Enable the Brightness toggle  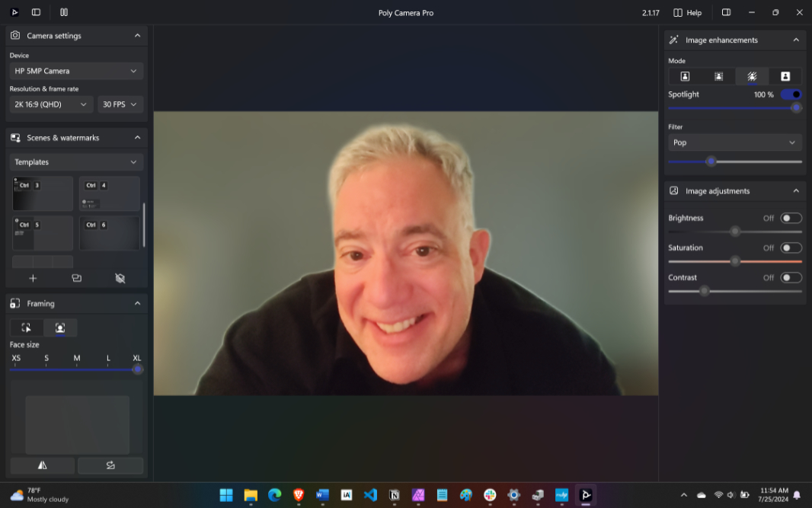click(x=791, y=218)
